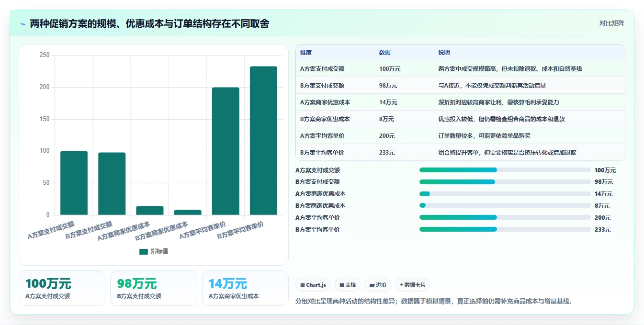Click the A方案商家优惠成本 progress bar
Image resolution: width=644 pixels, height=325 pixels.
tap(505, 194)
